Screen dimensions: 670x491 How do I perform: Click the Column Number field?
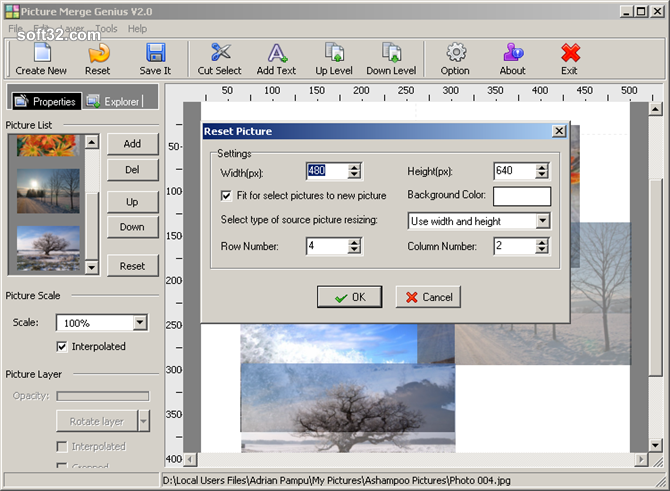515,246
